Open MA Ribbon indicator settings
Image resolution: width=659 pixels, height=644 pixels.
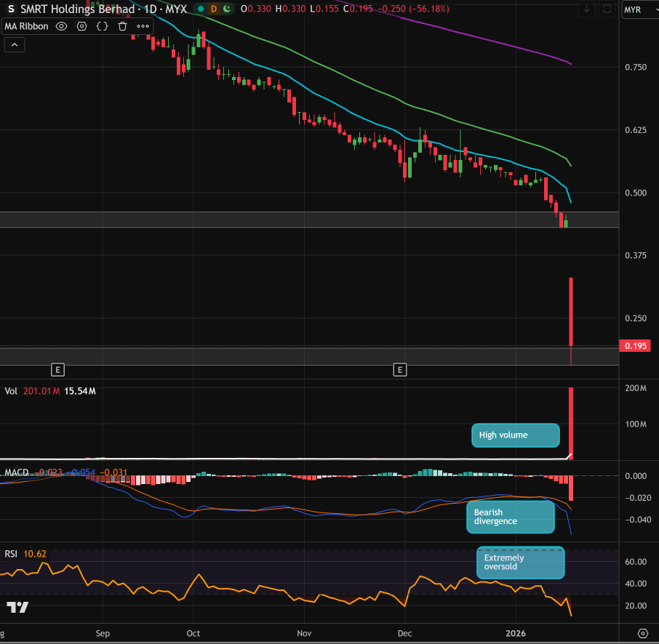[x=81, y=26]
